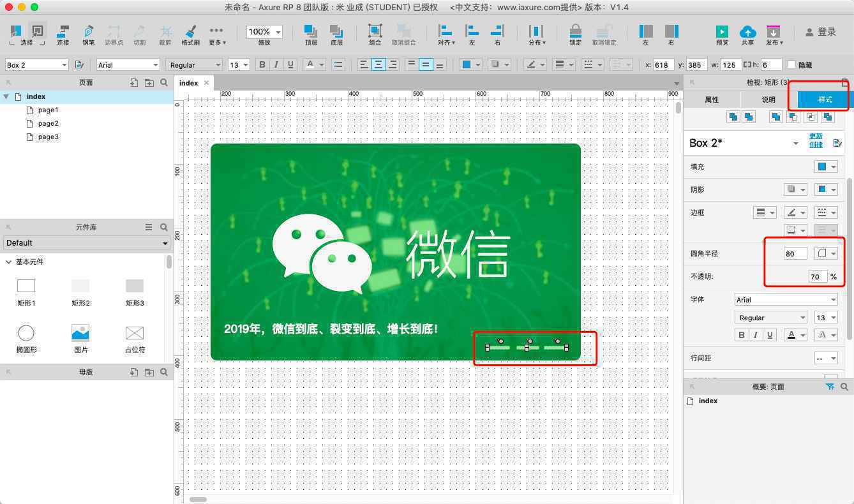Search pages in the 页面 panel
The height and width of the screenshot is (504, 854).
tap(164, 82)
